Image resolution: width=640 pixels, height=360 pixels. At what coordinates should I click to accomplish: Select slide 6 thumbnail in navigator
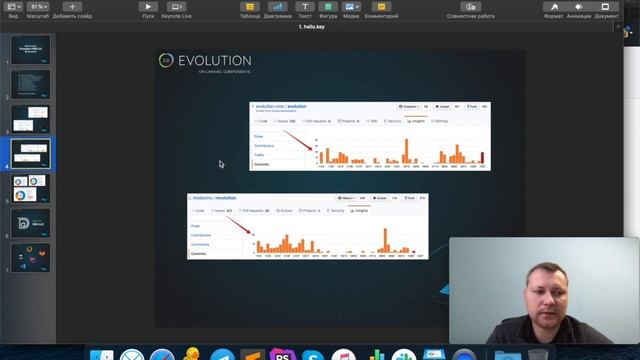31,223
